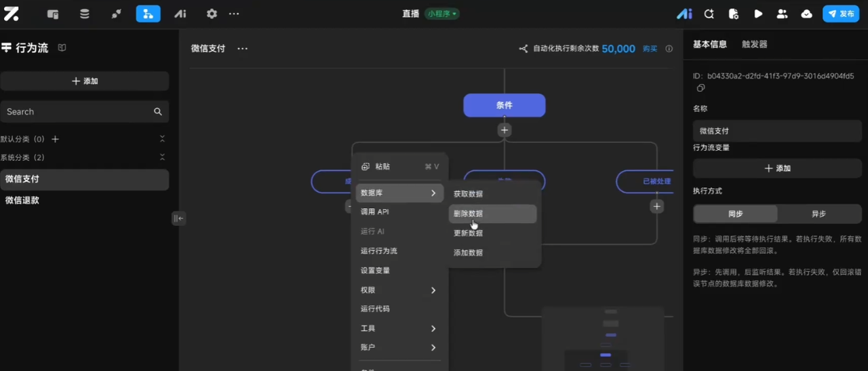The width and height of the screenshot is (868, 371).
Task: Choose 删除数据 in submenu
Action: point(492,214)
